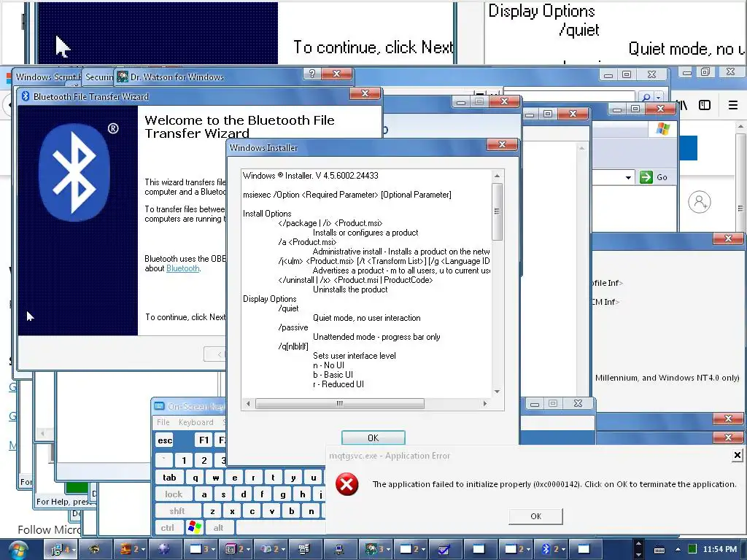Viewport: 747px width, 560px height.
Task: Expand the first taskbar group showing 4 windows
Action: 61,549
